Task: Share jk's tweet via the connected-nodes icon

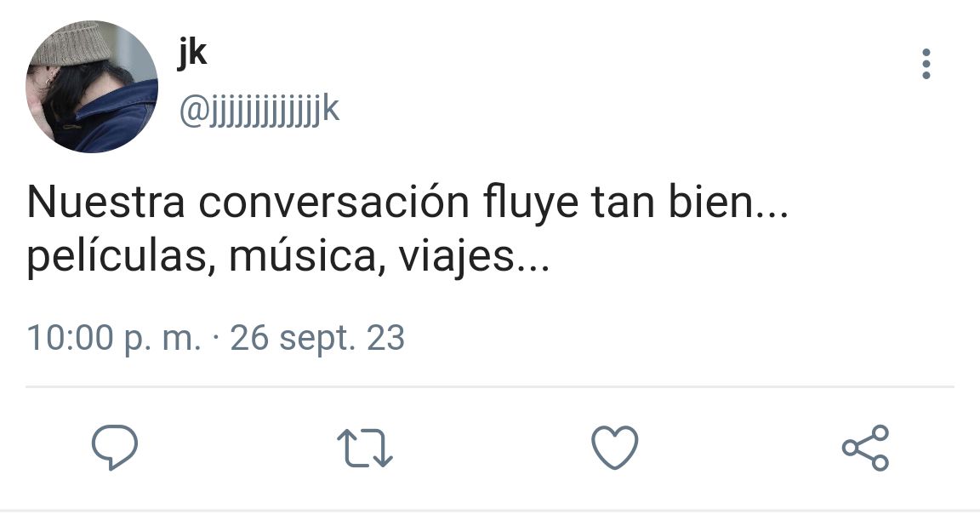Action: coord(865,448)
